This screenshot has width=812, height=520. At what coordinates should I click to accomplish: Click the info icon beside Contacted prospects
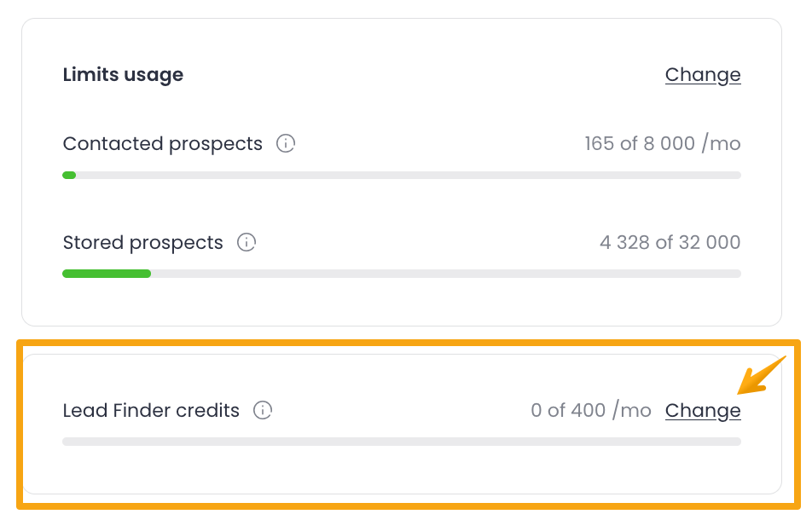[x=286, y=144]
